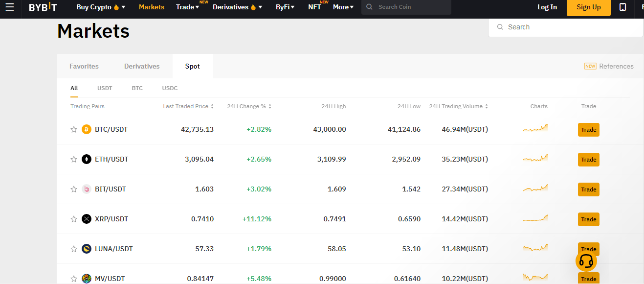Expand the ByFi dropdown menu
644x284 pixels.
tap(285, 7)
